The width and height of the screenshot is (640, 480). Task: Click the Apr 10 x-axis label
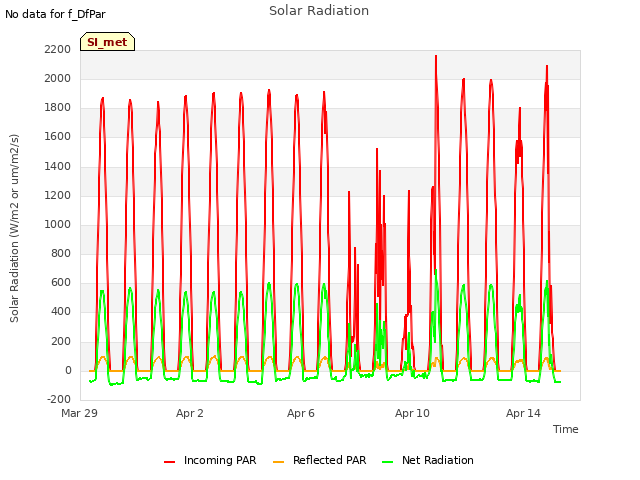point(412,413)
